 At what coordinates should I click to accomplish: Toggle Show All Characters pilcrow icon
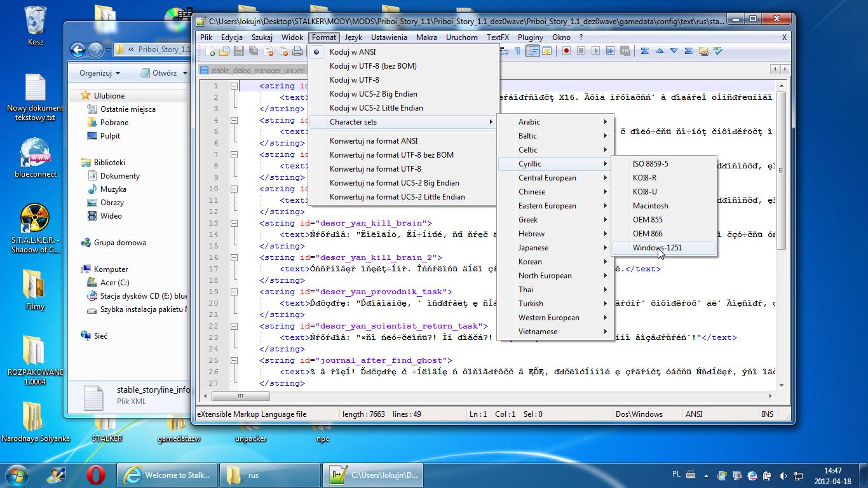pyautogui.click(x=518, y=51)
